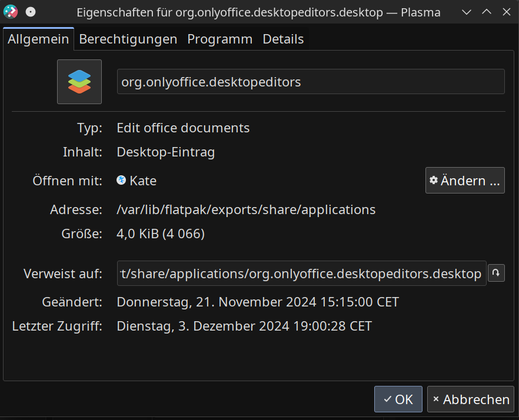
Task: Switch to the Allgemein tab
Action: pyautogui.click(x=38, y=39)
